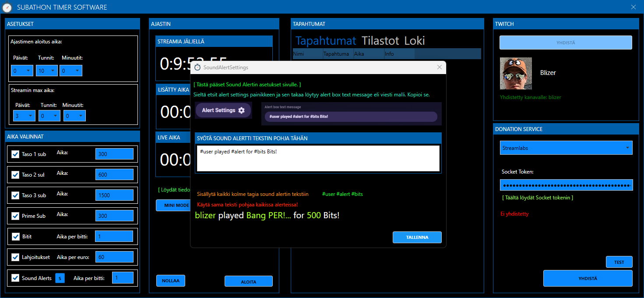Image resolution: width=644 pixels, height=298 pixels.
Task: Open the max stream Päivät dropdown
Action: (24, 116)
